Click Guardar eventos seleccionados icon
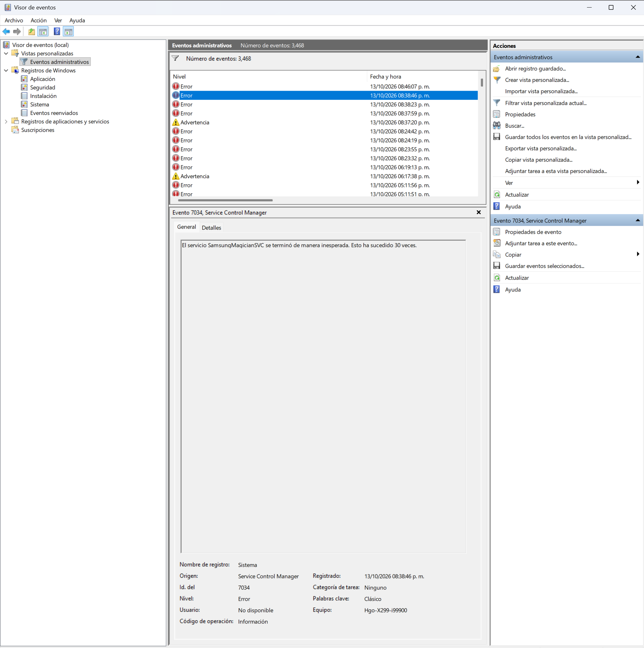The width and height of the screenshot is (644, 648). tap(497, 266)
